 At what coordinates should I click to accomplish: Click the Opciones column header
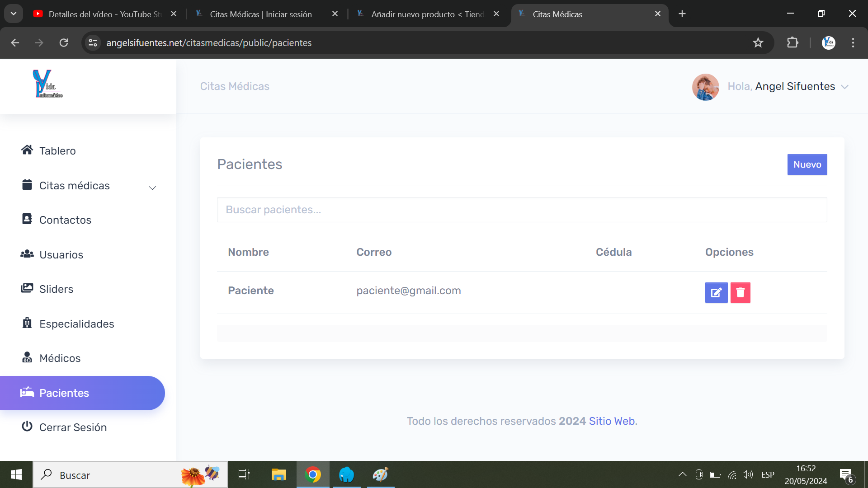(729, 252)
